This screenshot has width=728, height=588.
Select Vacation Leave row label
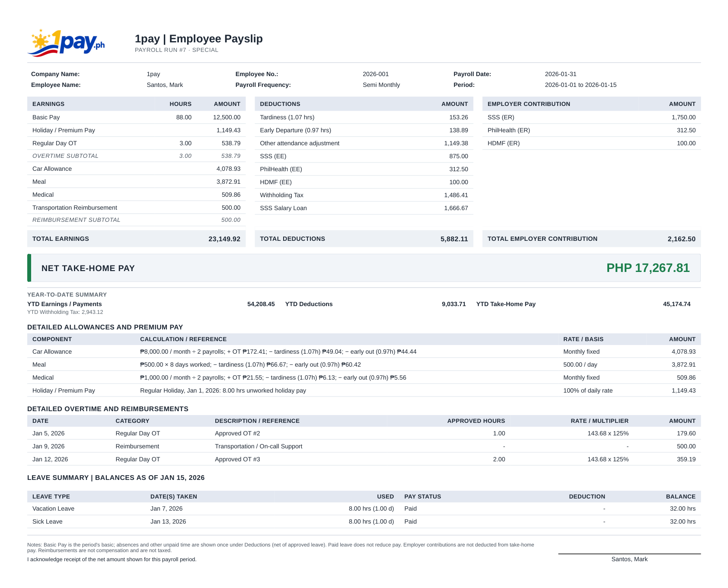(53, 508)
